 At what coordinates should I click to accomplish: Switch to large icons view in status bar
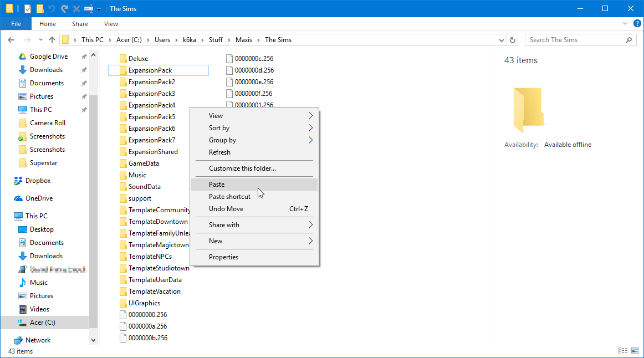click(x=635, y=351)
